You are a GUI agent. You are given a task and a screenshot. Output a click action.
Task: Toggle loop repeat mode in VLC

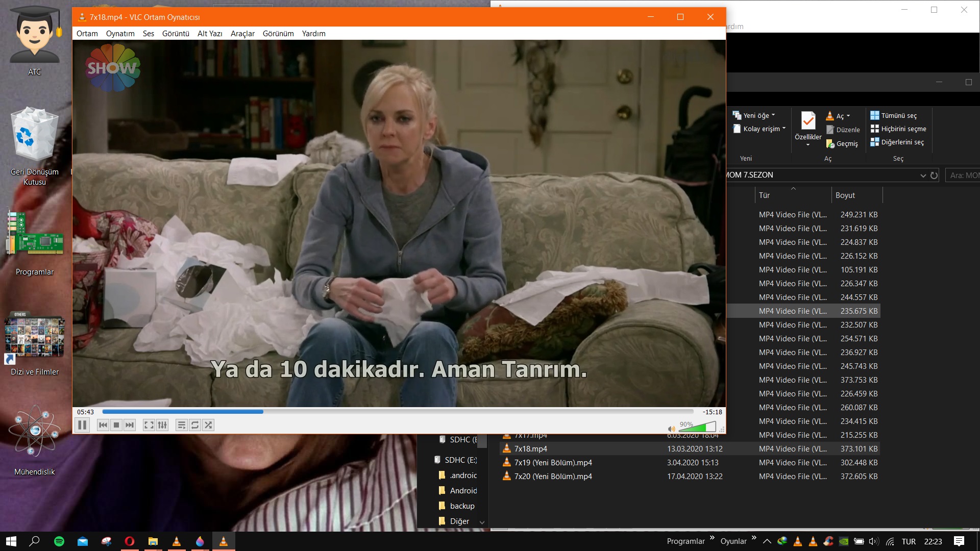point(195,425)
